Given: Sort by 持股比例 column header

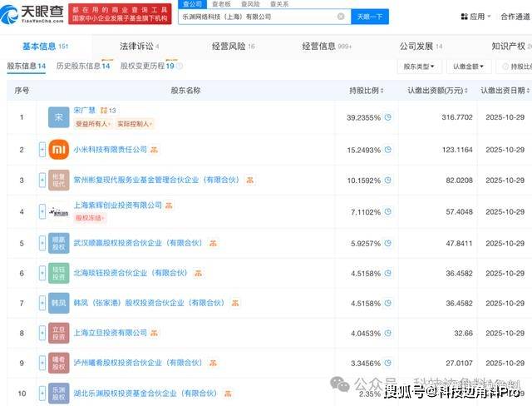Looking at the screenshot, I should pyautogui.click(x=367, y=91).
